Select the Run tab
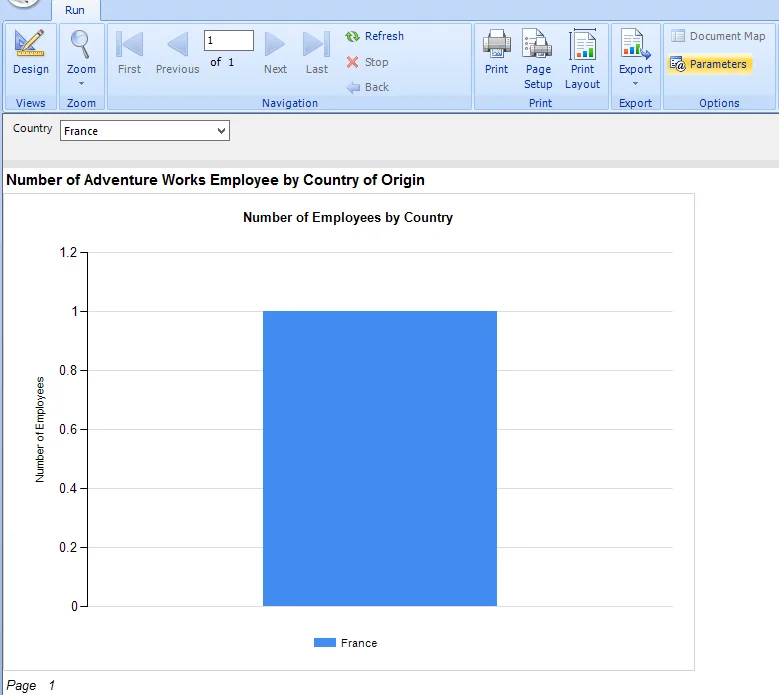 (75, 10)
